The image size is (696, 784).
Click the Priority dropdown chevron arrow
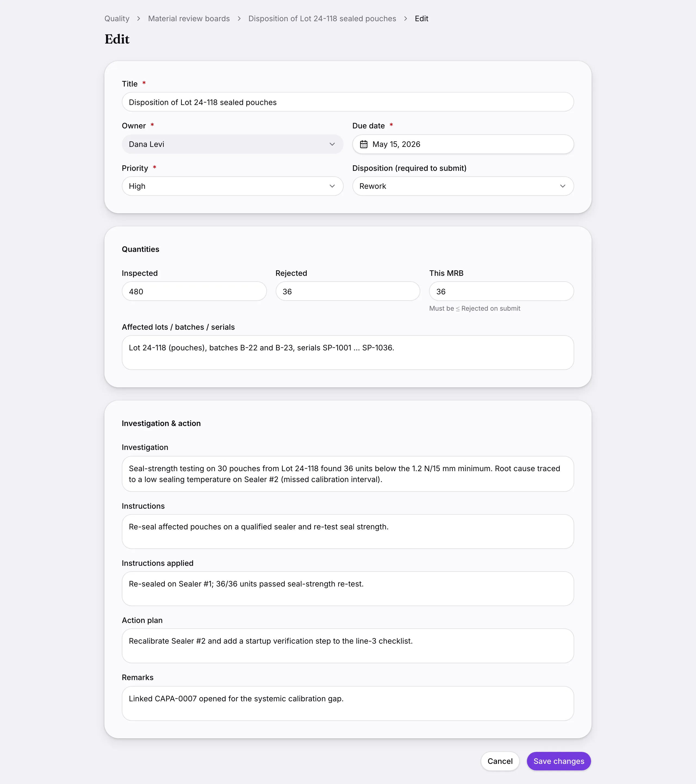coord(332,186)
